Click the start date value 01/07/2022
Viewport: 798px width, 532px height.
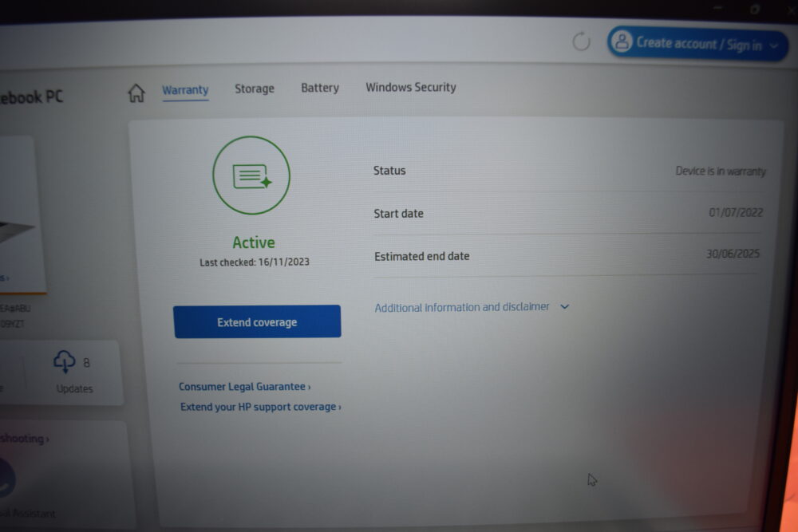coord(736,213)
